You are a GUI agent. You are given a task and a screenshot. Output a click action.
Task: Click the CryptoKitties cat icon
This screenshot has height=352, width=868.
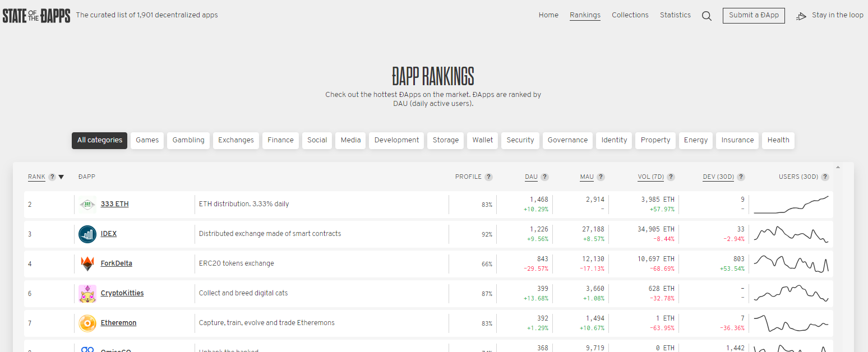87,294
